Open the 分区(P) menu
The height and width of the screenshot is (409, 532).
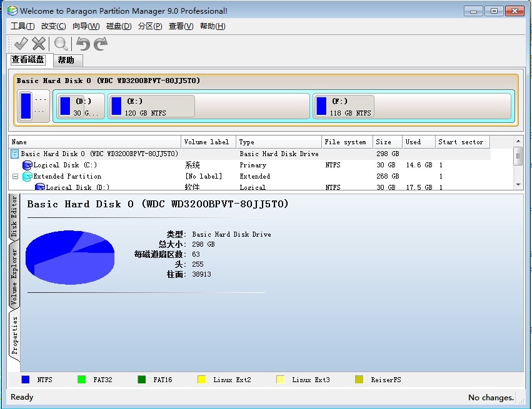[150, 26]
